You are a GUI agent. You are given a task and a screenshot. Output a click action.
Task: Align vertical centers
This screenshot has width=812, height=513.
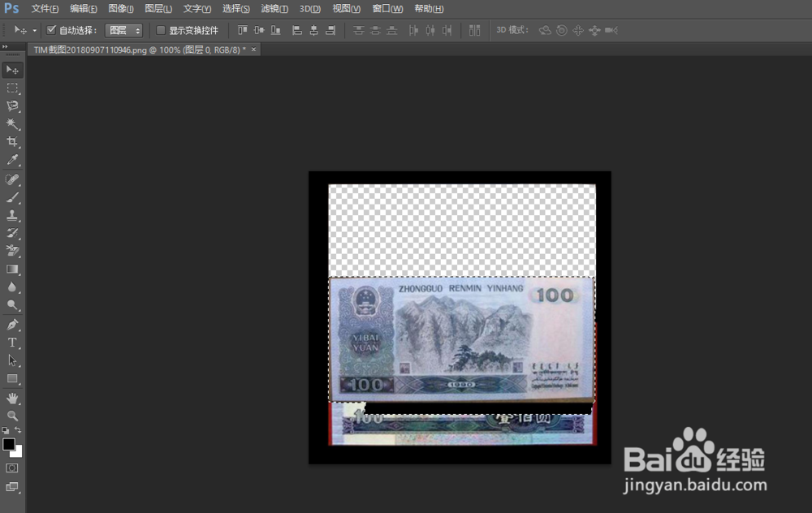point(259,30)
